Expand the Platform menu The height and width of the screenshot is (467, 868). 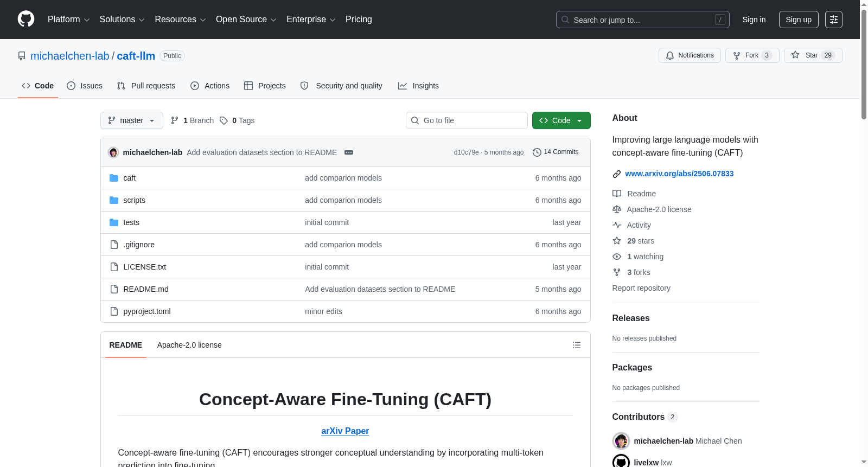click(x=69, y=20)
